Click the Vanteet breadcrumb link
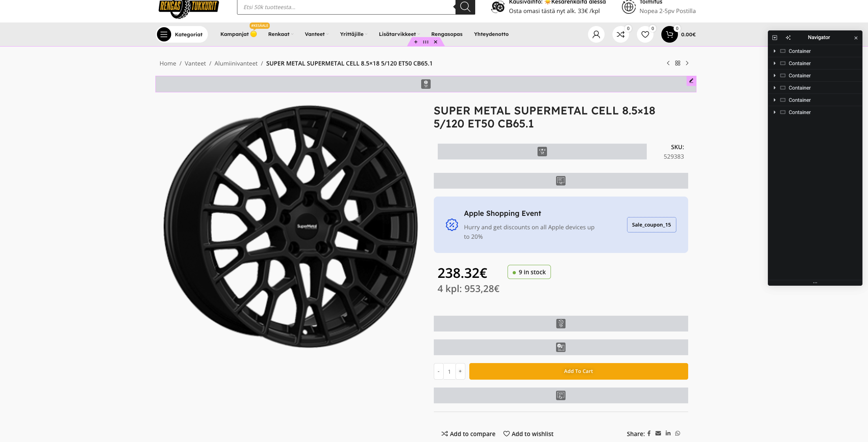 point(195,64)
